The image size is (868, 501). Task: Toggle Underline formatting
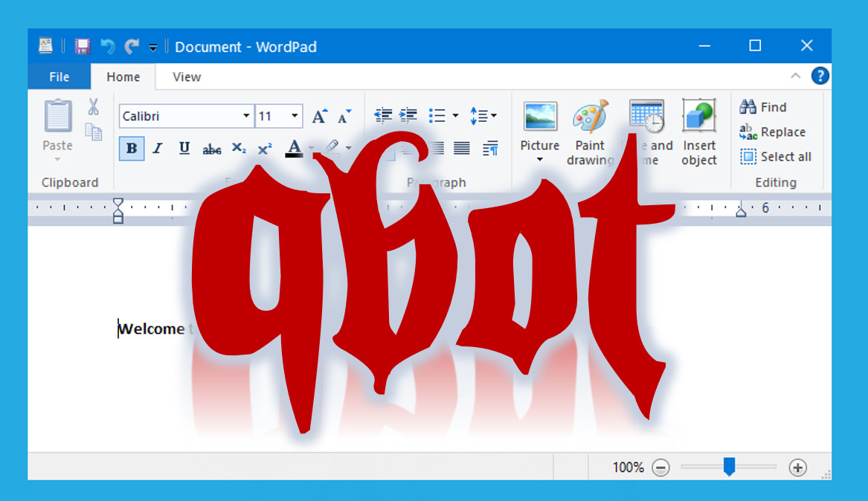point(184,149)
